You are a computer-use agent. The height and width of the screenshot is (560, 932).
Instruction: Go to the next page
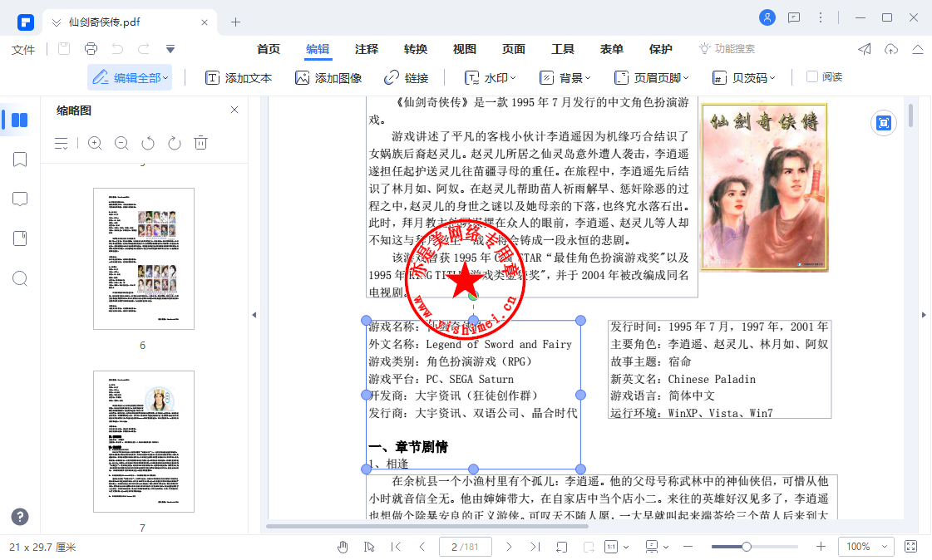509,547
